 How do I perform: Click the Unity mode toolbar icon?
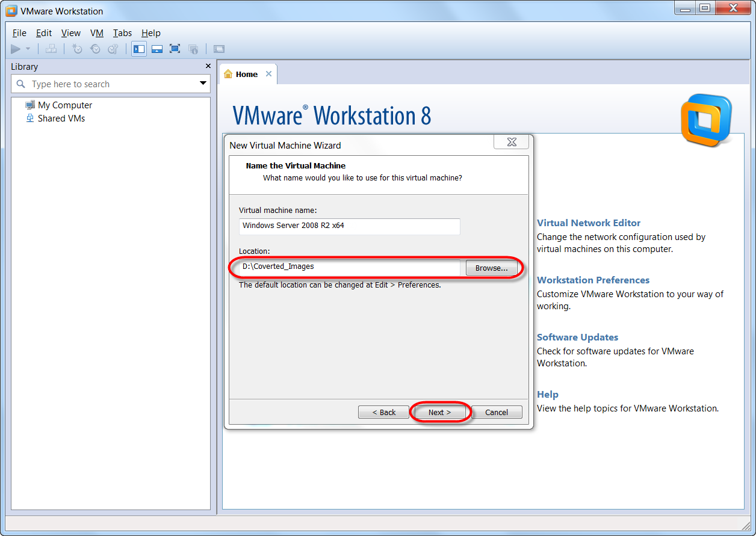pyautogui.click(x=193, y=49)
